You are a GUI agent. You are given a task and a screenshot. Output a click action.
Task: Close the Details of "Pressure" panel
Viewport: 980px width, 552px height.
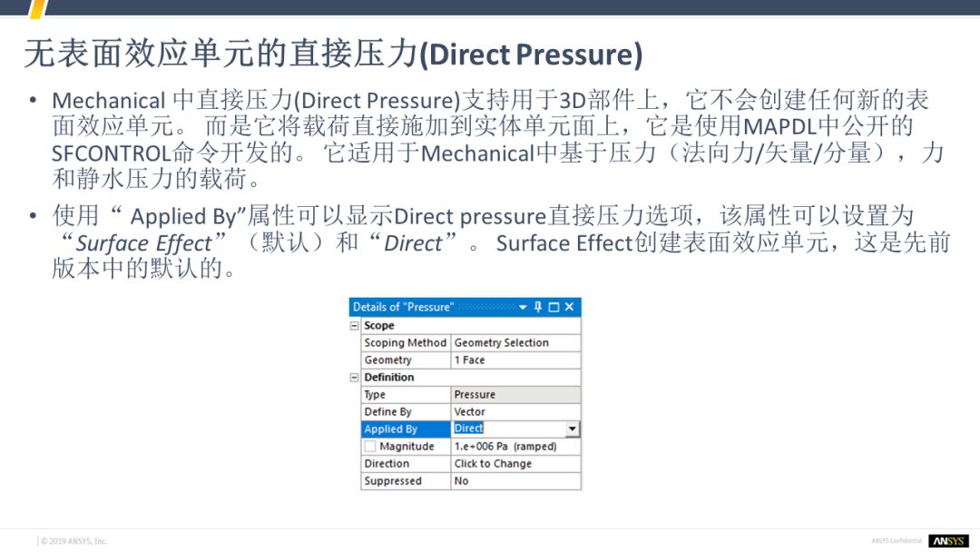click(x=569, y=307)
